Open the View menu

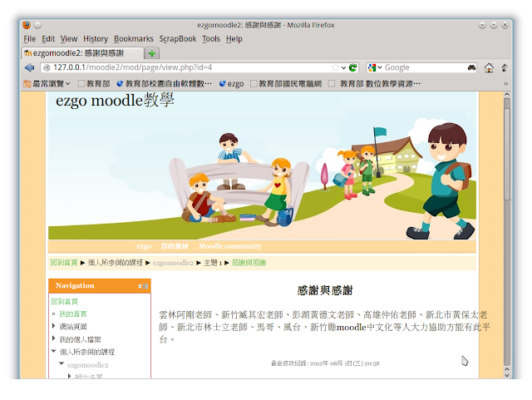69,39
